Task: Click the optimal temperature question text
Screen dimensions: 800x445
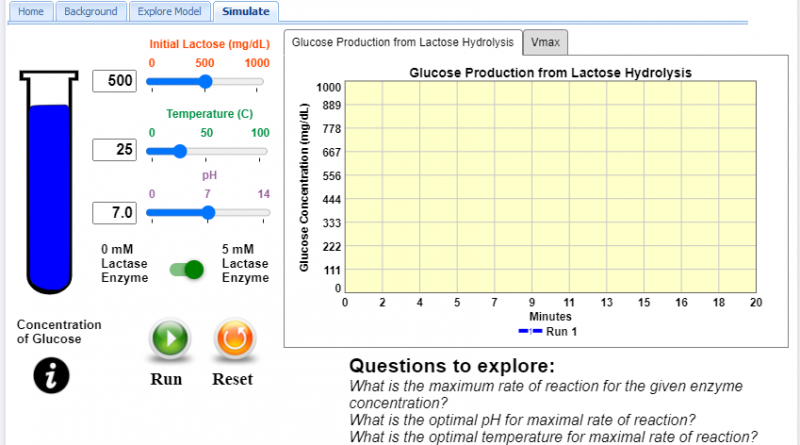Action: pyautogui.click(x=553, y=437)
